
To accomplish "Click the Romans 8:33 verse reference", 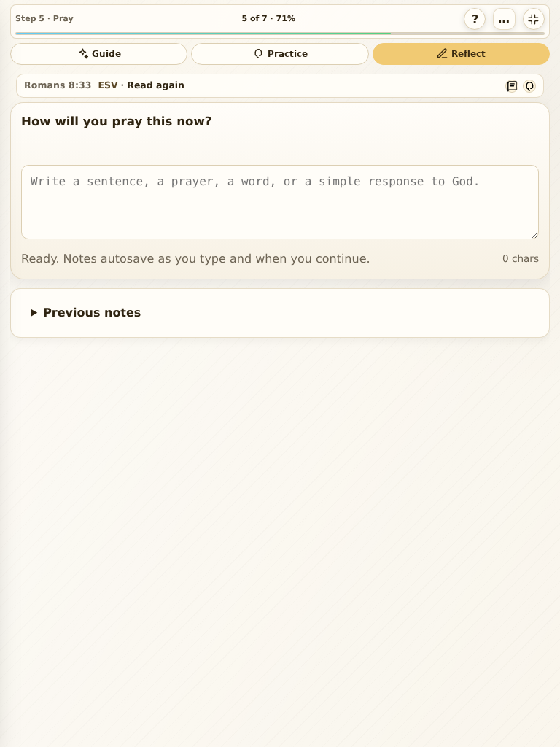I will click(x=58, y=85).
